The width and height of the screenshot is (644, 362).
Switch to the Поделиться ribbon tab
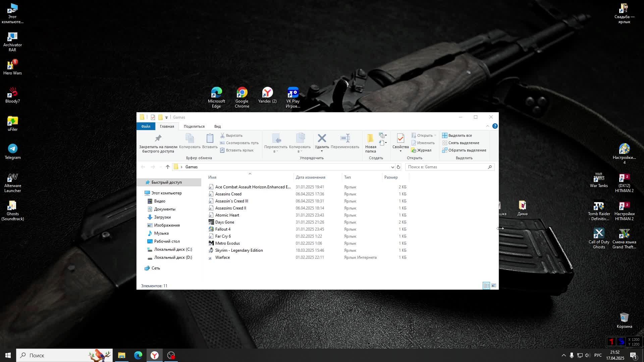(x=194, y=126)
